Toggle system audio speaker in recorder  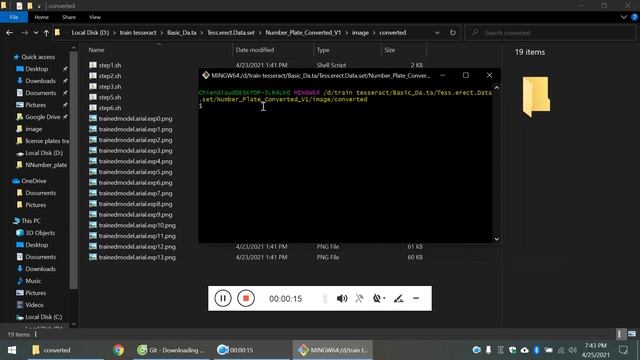[342, 298]
